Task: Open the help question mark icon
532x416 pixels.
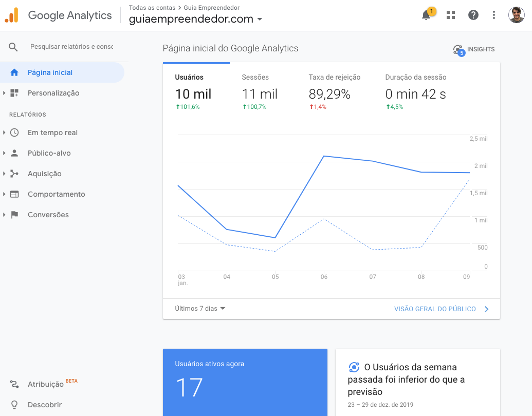Action: click(x=473, y=15)
